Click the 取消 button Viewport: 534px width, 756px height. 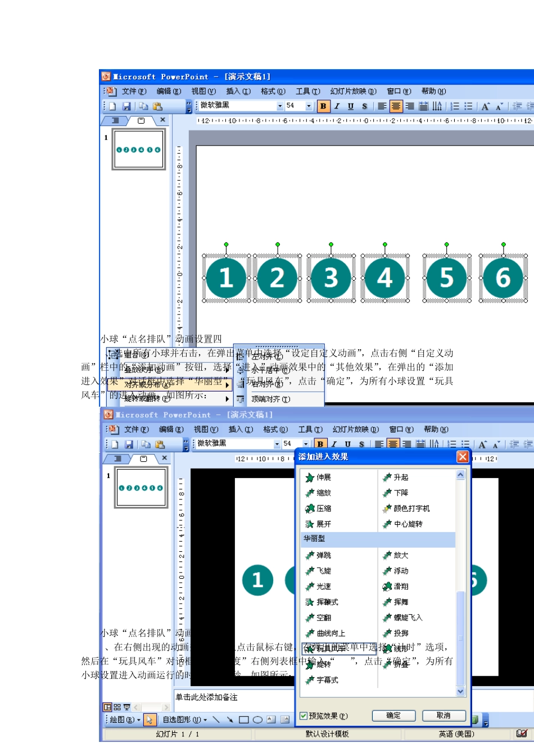(444, 715)
